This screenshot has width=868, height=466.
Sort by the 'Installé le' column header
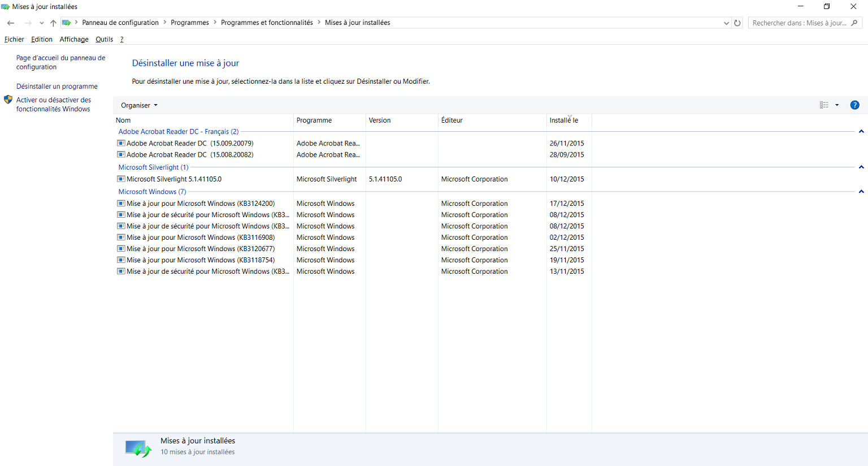tap(570, 120)
